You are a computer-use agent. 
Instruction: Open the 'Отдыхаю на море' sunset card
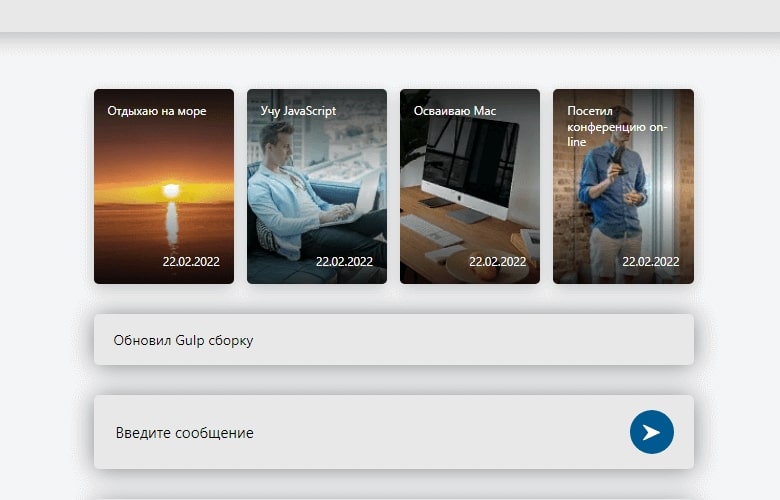pos(164,186)
